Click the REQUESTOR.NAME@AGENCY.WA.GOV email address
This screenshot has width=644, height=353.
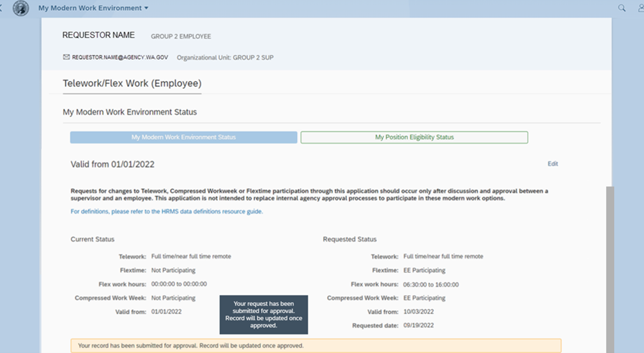pos(120,57)
